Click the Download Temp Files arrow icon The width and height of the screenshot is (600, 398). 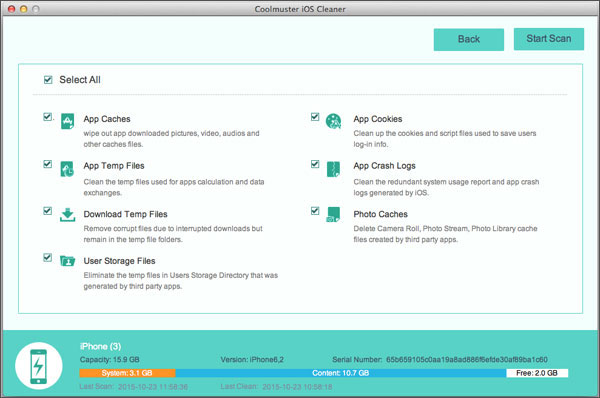(x=67, y=215)
